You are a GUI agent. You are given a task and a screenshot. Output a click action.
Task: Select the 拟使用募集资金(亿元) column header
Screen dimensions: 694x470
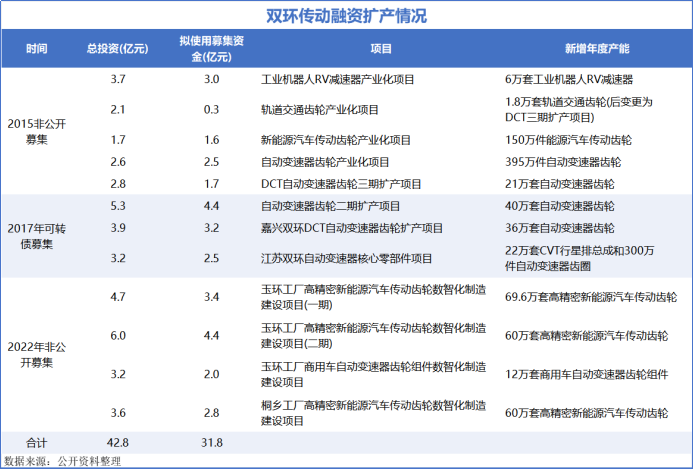(212, 49)
